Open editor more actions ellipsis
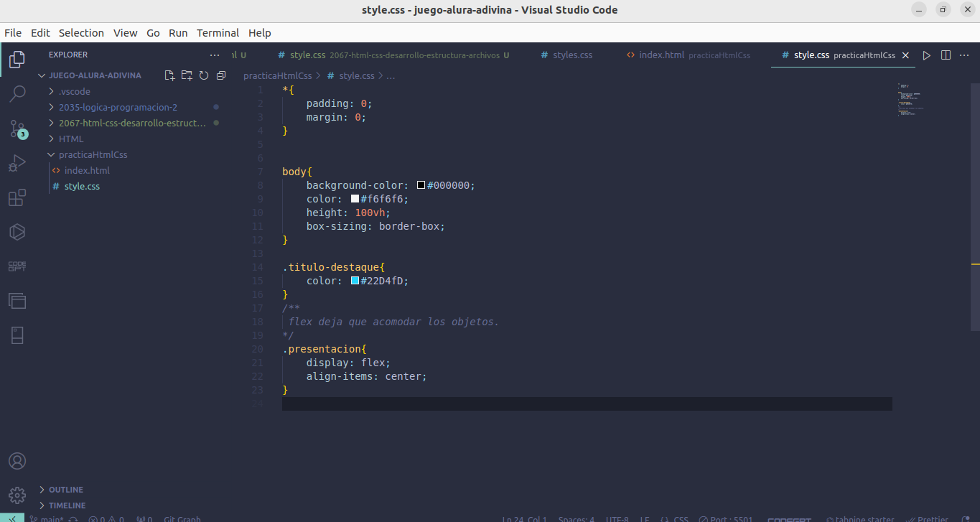980x522 pixels. [x=964, y=55]
